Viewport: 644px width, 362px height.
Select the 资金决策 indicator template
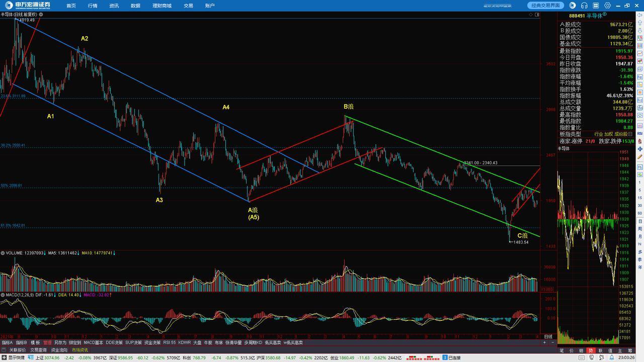152,342
